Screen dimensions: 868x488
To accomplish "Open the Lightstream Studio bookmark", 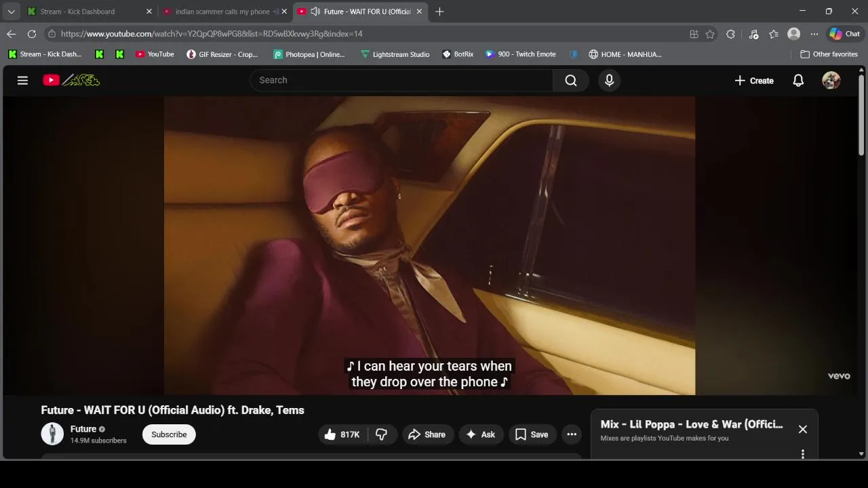I will tap(395, 54).
